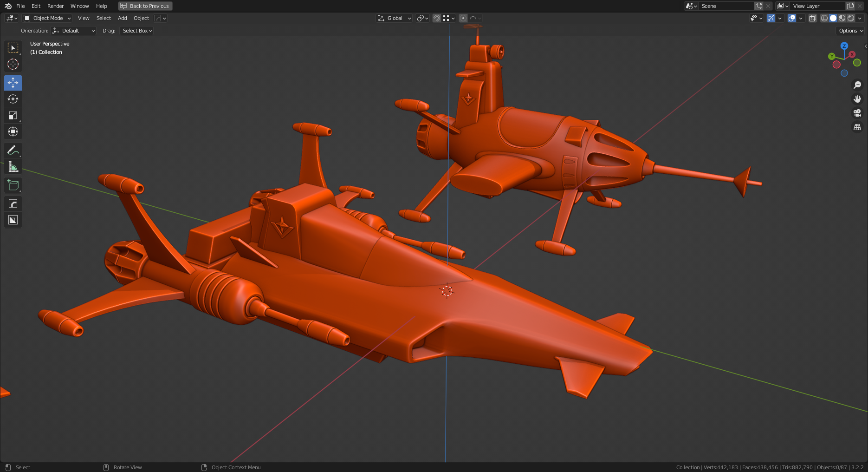
Task: Click the tool icon below Add Cube
Action: pos(13,203)
